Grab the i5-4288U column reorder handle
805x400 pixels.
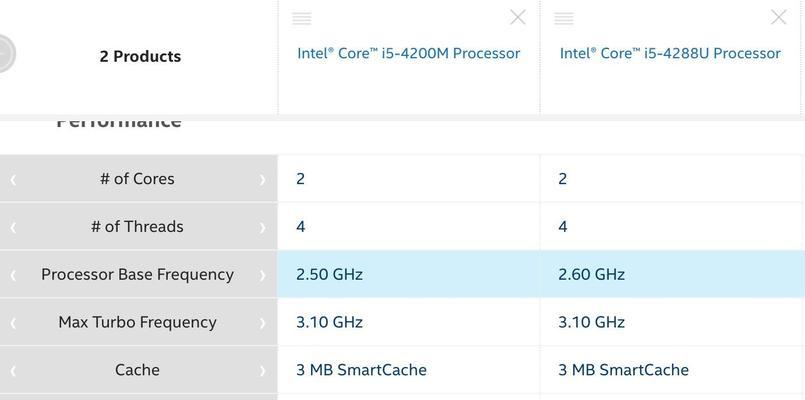[x=563, y=18]
